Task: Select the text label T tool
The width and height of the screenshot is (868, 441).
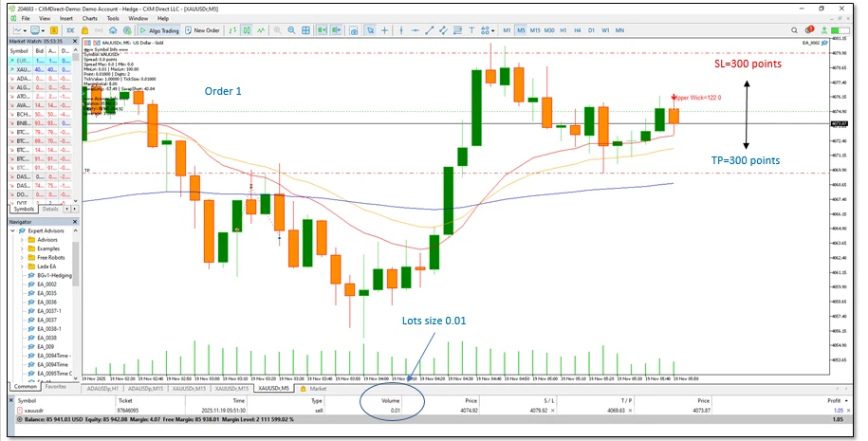Action: [471, 30]
